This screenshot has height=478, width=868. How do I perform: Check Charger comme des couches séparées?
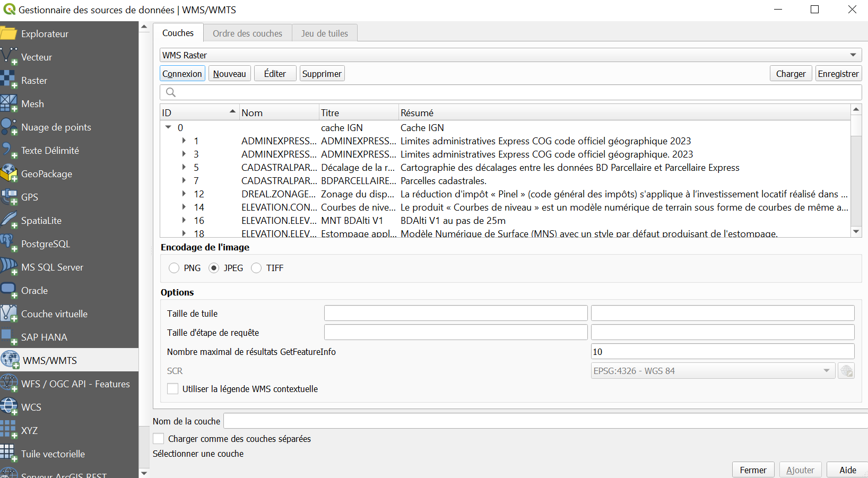click(158, 438)
